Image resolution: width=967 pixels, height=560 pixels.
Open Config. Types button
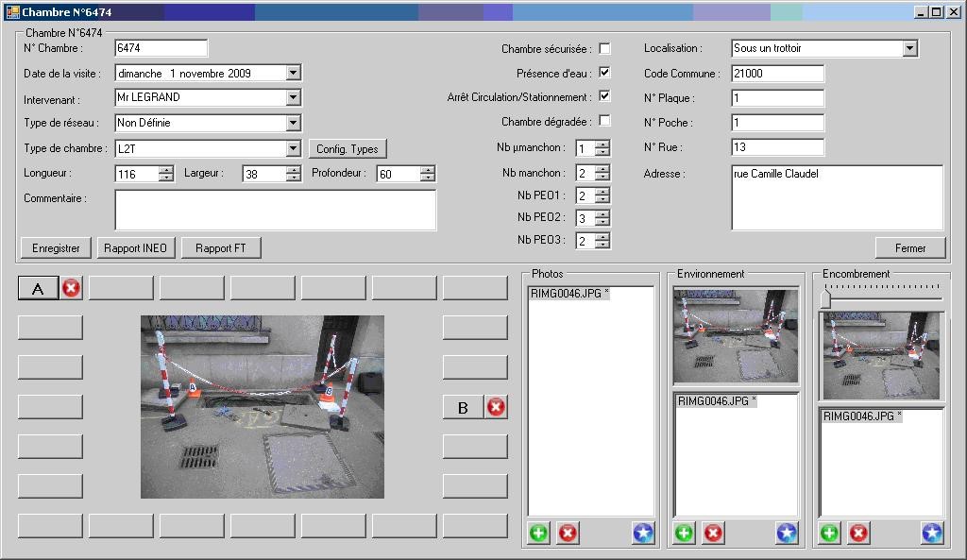pos(348,148)
